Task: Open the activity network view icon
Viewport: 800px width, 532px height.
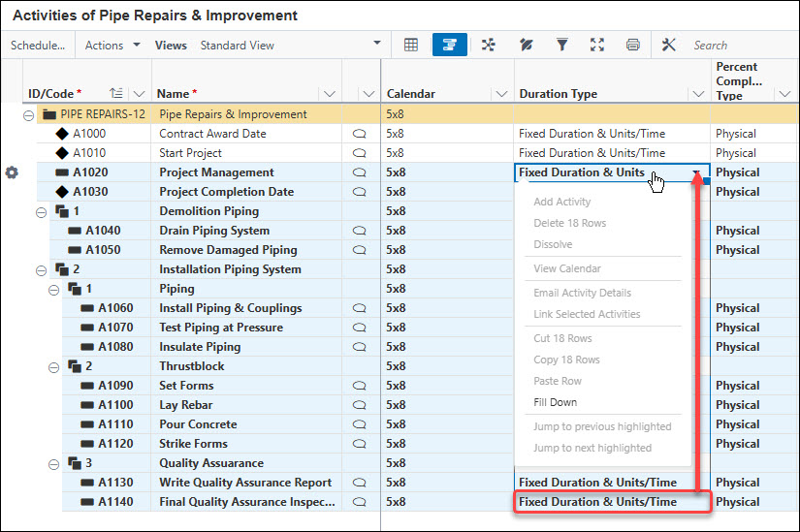Action: pos(489,45)
